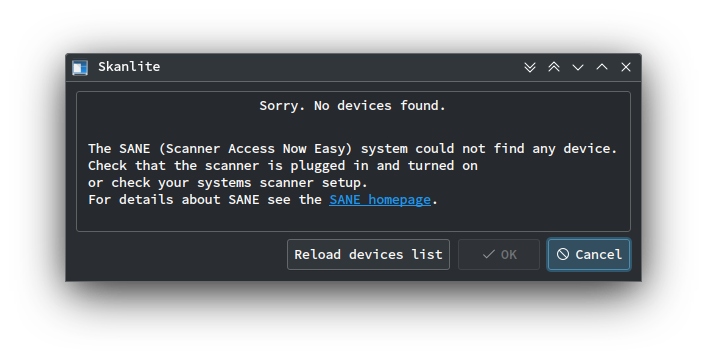Click the Skanlite window title text
708x360 pixels.
(x=129, y=67)
